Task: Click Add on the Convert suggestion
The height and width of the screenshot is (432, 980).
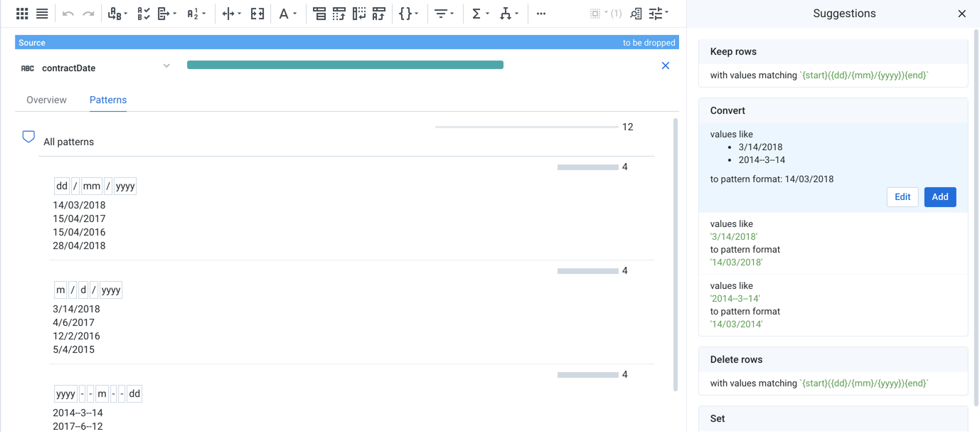Action: (940, 196)
